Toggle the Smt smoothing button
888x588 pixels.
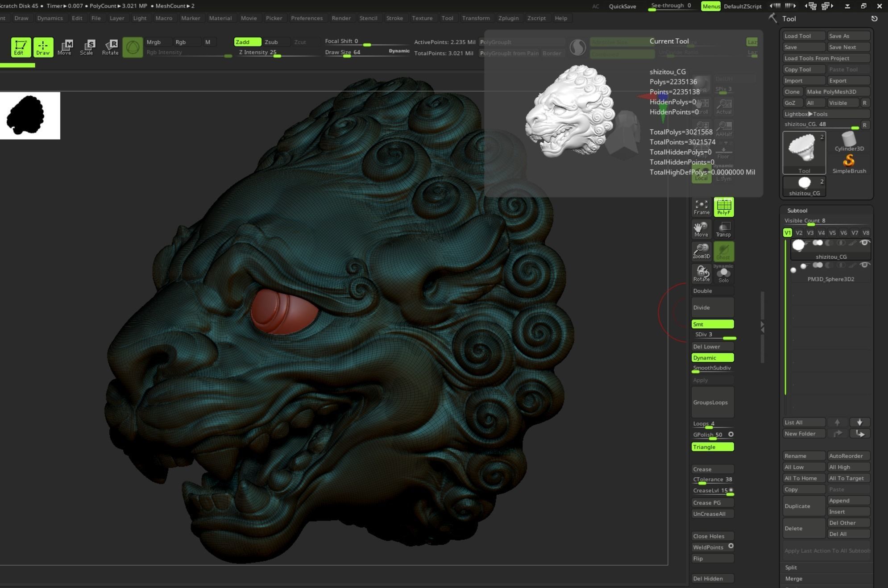pyautogui.click(x=713, y=324)
